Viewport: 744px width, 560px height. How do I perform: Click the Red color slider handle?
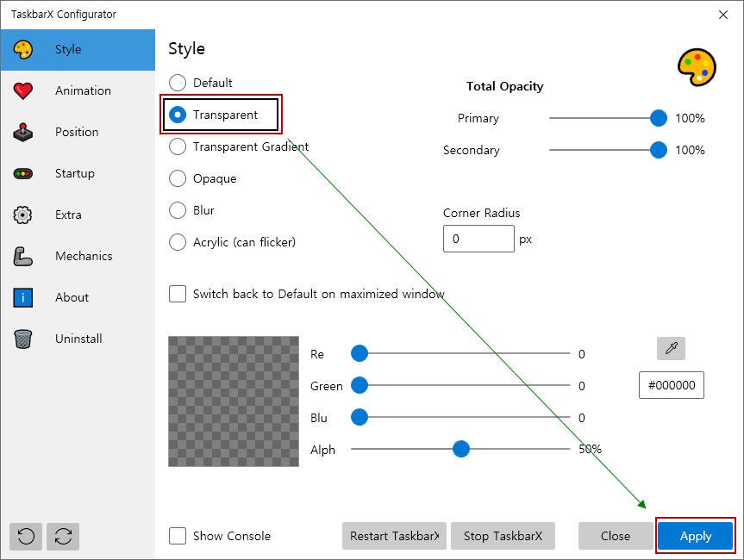point(359,353)
